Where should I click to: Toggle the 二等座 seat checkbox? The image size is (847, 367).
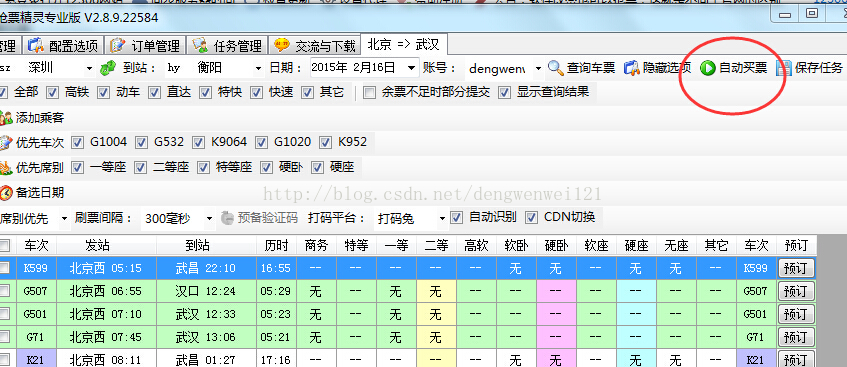140,168
